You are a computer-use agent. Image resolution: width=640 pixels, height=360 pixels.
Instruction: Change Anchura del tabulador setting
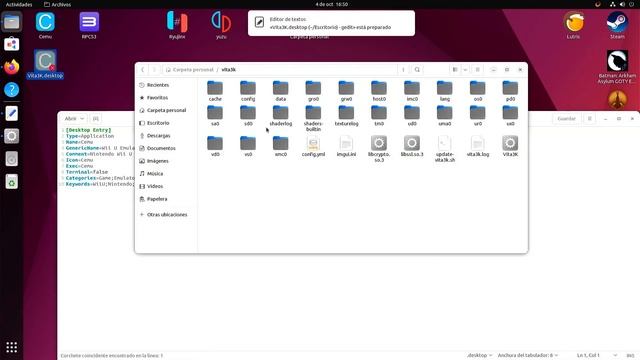pos(527,355)
